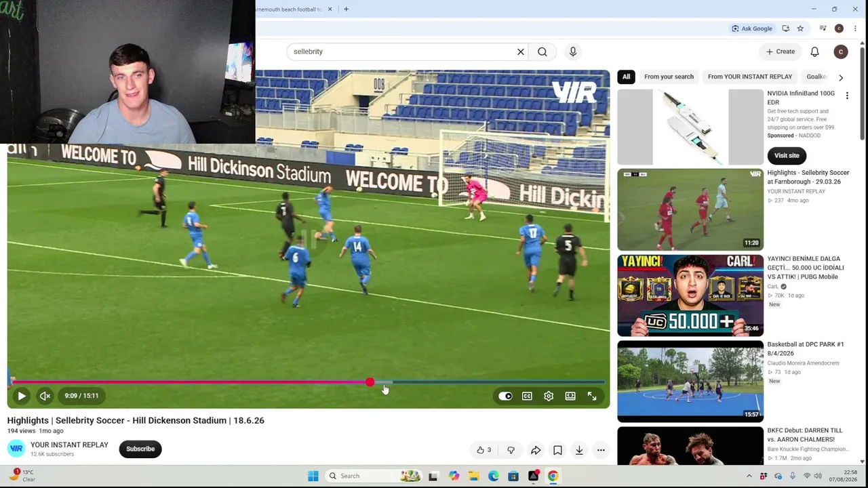Dislike the video with the thumbs-down icon

(x=511, y=450)
